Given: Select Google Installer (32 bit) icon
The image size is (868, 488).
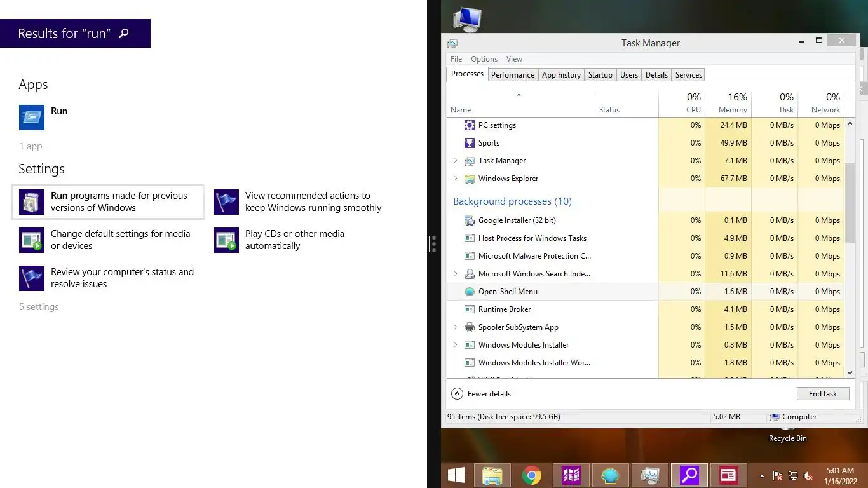Looking at the screenshot, I should pos(470,220).
